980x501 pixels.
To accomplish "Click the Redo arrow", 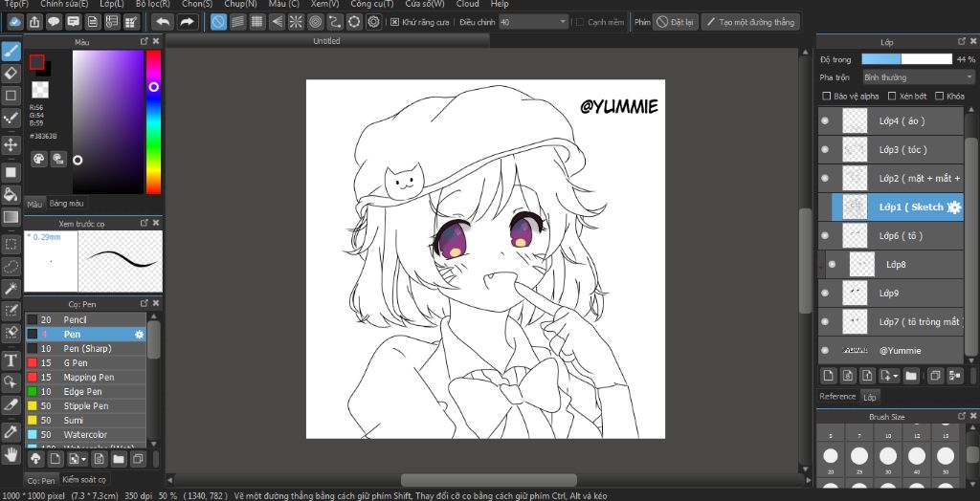I will pyautogui.click(x=187, y=22).
